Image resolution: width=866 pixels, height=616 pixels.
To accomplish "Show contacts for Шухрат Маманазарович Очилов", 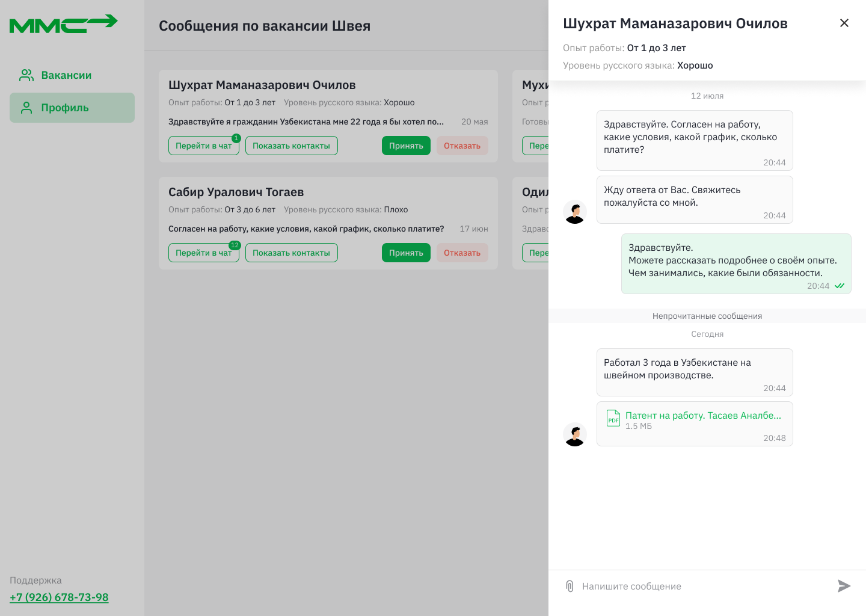I will coord(291,146).
